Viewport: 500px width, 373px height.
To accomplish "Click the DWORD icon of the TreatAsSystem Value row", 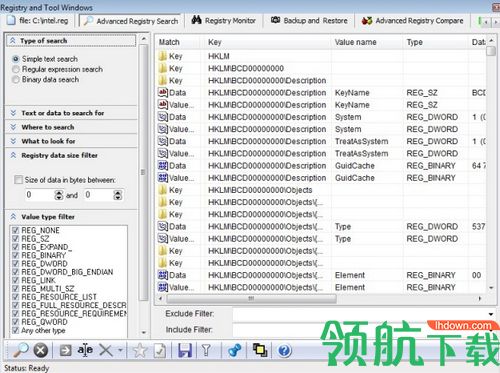I will (163, 153).
